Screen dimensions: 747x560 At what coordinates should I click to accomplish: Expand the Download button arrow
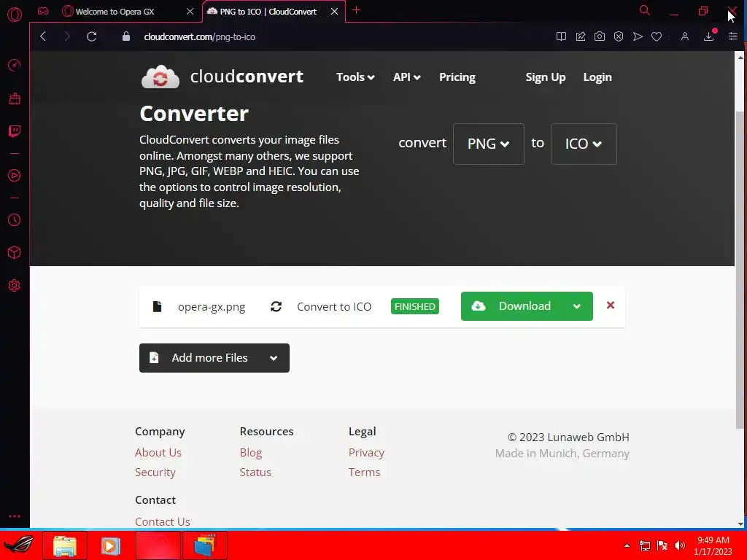point(576,306)
